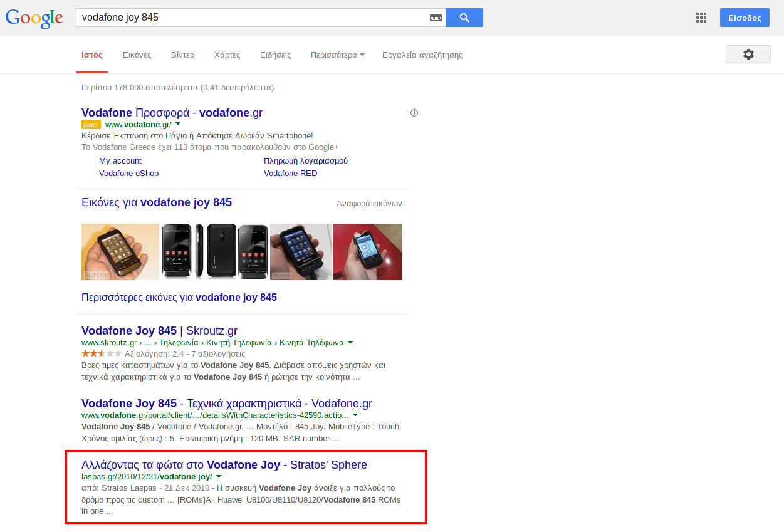Screen dimensions: 784x532
Task: Expand the Περισσότερα dropdown
Action: click(x=338, y=55)
